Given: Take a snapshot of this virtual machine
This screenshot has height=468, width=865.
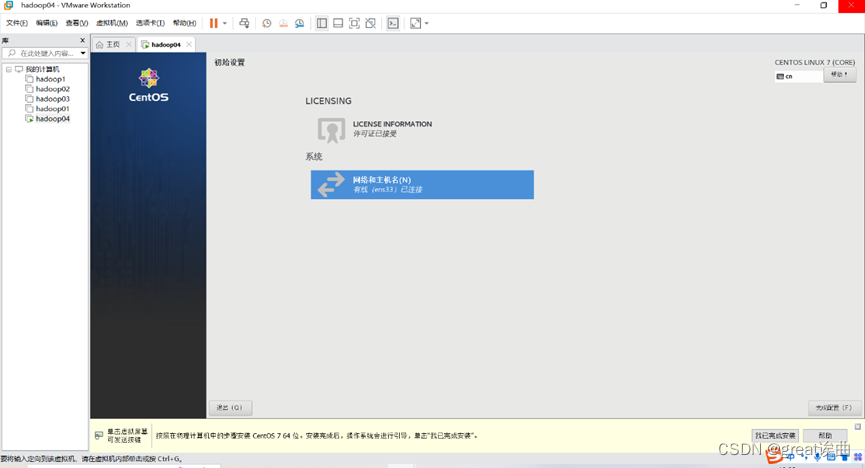Looking at the screenshot, I should (x=266, y=23).
